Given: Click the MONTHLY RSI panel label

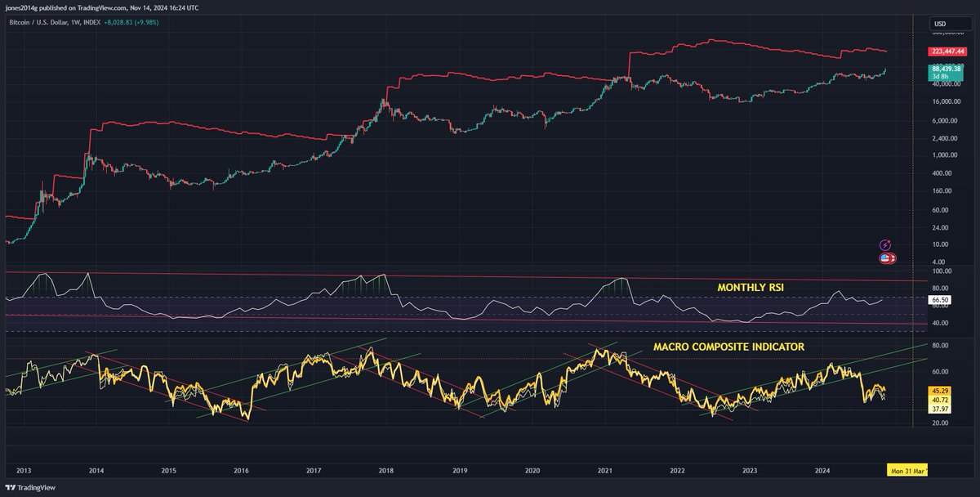Looking at the screenshot, I should [x=750, y=287].
